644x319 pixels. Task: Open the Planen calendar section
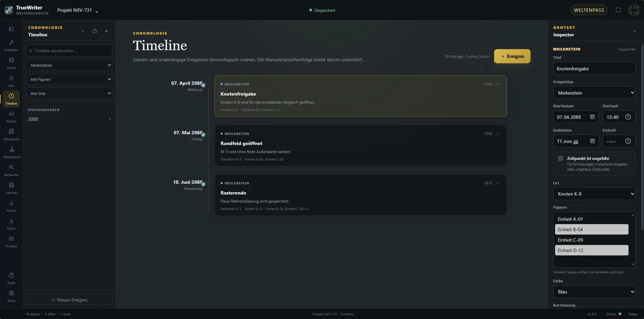coord(11,63)
